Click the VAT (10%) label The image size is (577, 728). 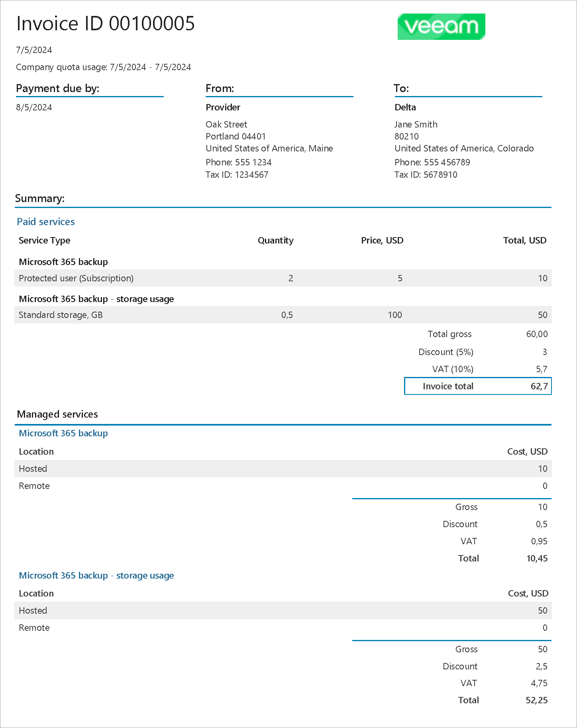pos(453,369)
